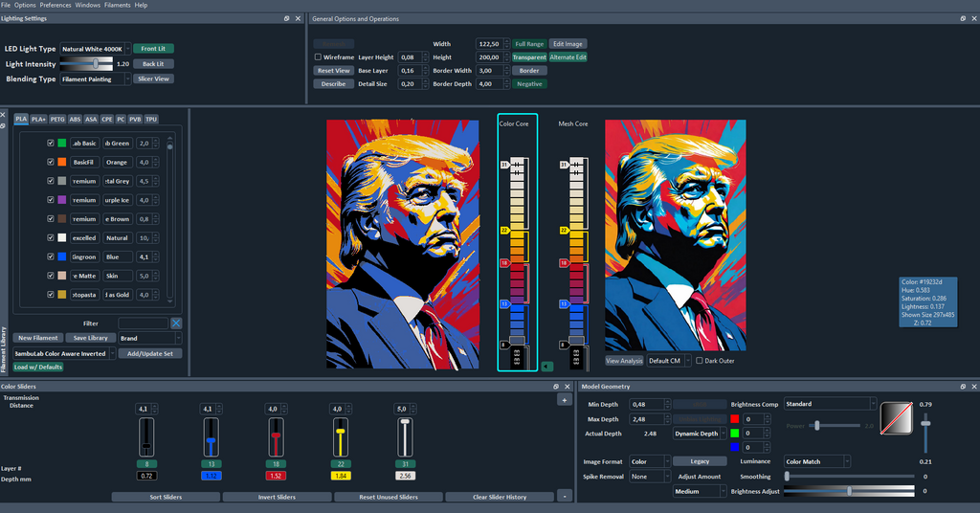Click the minus button in Color Sliders panel

565,496
